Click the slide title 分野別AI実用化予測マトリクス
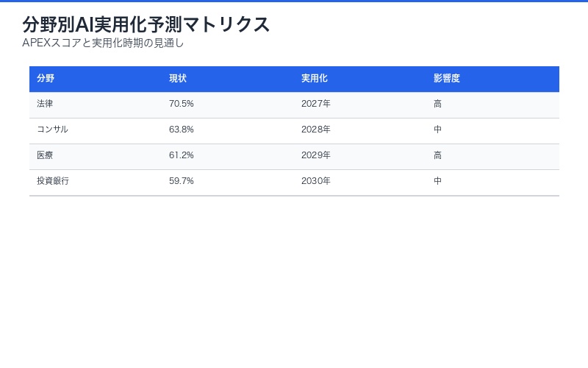Viewport: 588px width, 368px height. pos(146,24)
